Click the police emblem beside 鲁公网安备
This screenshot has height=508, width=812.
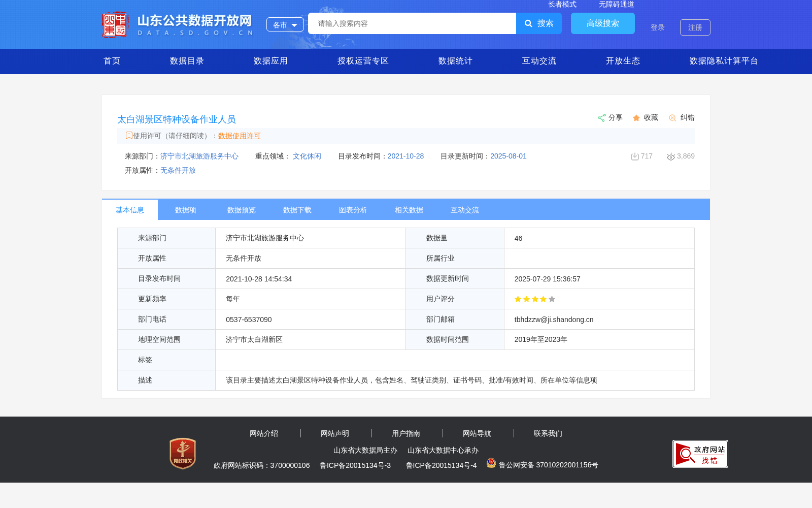pos(491,463)
